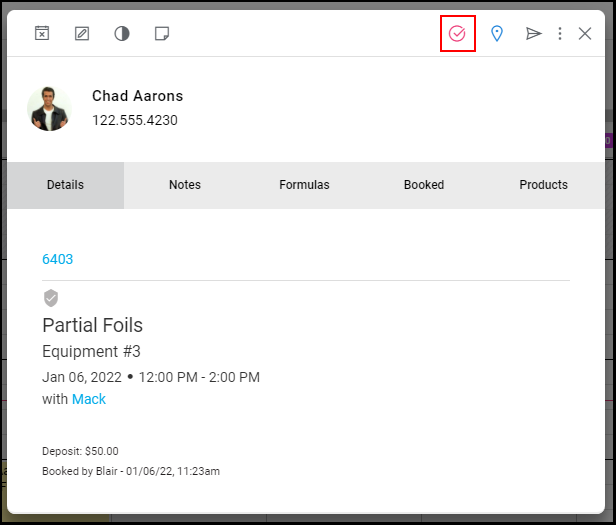Open the three-dot more options menu
This screenshot has width=616, height=525.
click(x=560, y=33)
